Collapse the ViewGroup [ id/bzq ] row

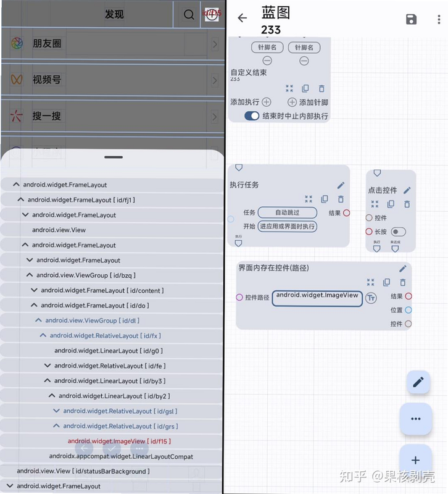29,275
